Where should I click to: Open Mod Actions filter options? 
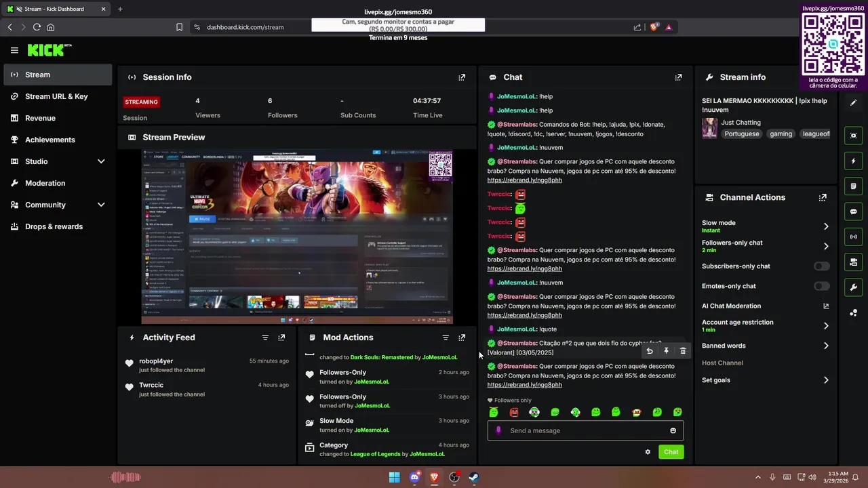pos(446,338)
